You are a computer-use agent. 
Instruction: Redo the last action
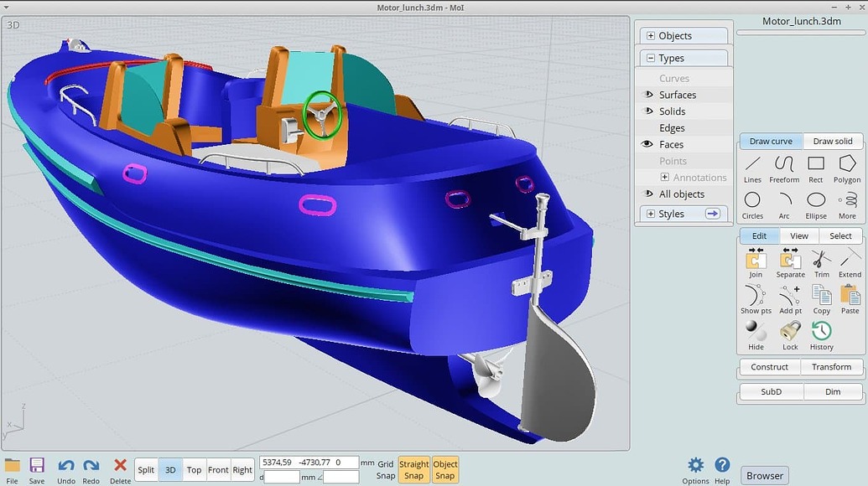[x=91, y=471]
